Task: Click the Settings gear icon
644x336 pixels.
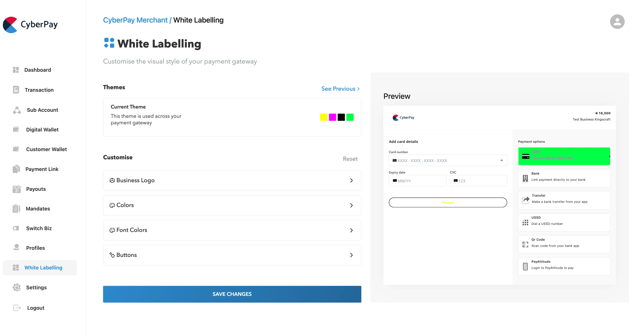Action: tap(17, 287)
